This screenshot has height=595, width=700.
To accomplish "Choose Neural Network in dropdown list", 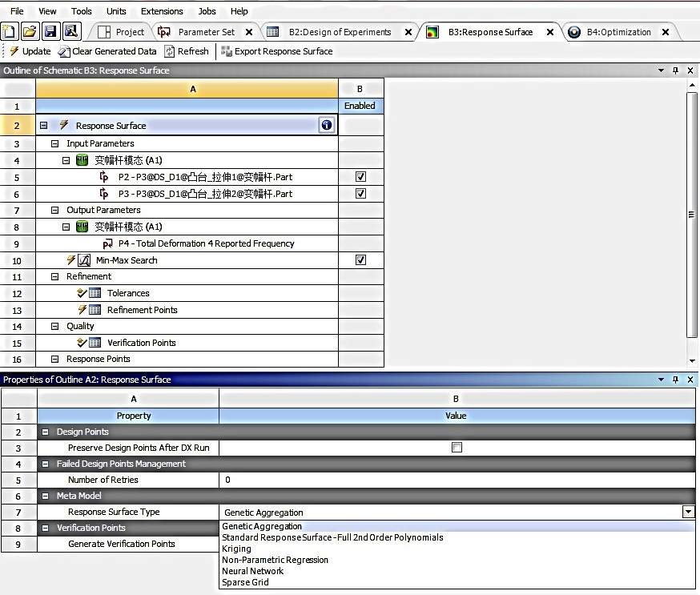I will pos(252,571).
